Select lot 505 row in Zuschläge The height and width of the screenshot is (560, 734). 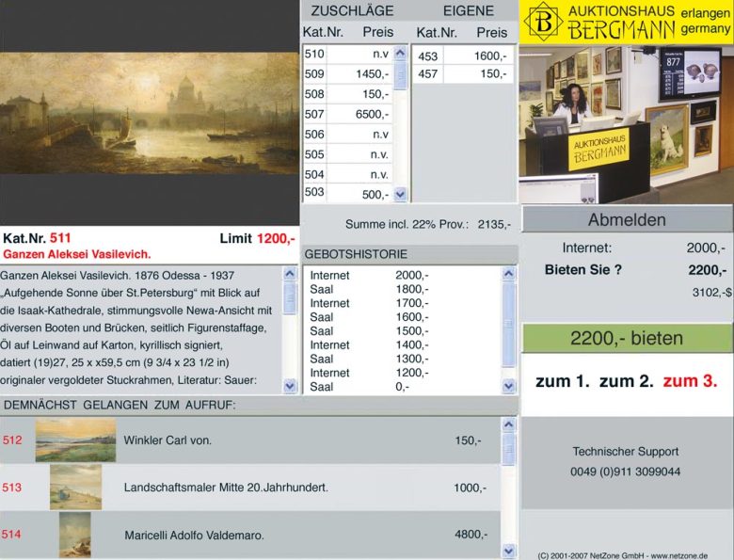(348, 154)
